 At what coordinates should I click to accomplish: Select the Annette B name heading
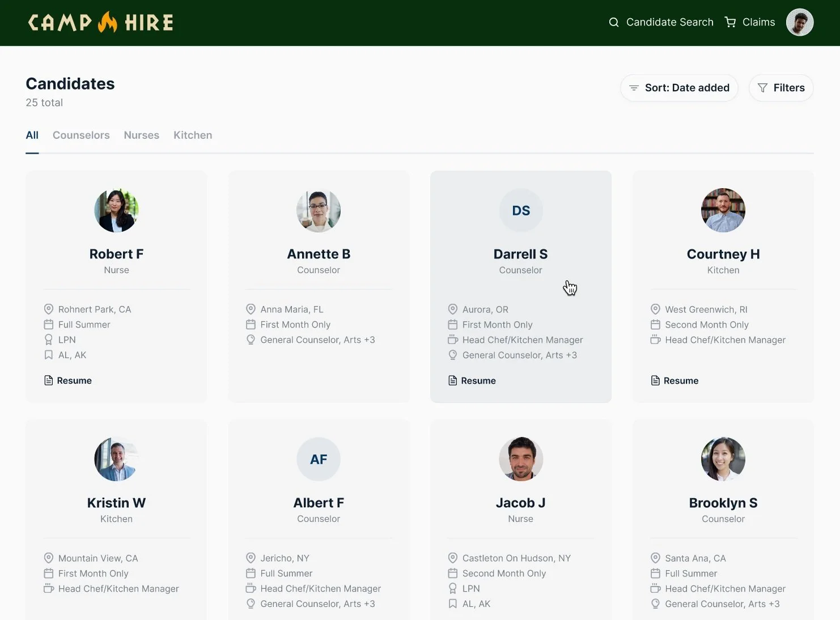tap(319, 254)
